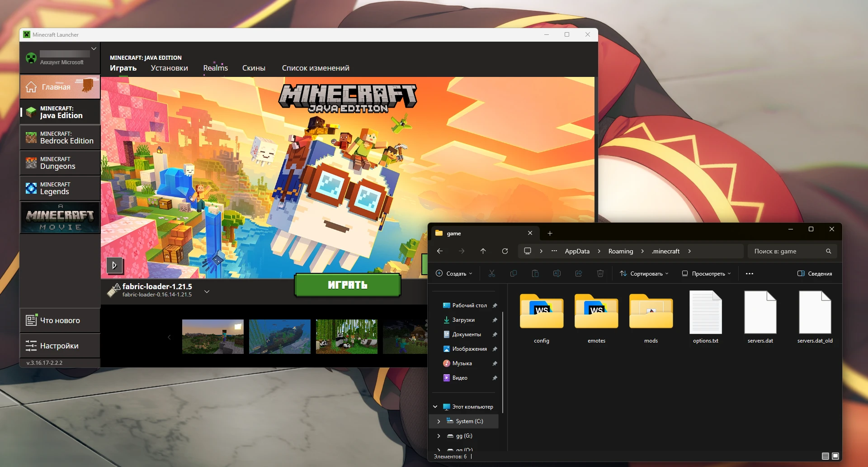Image resolution: width=868 pixels, height=467 pixels.
Task: Switch to large icons view layout
Action: point(835,456)
